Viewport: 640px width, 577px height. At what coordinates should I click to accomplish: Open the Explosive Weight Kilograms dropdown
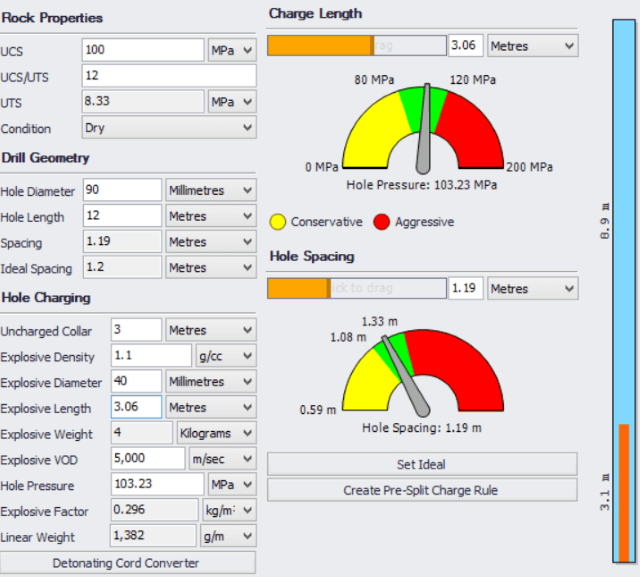(216, 433)
